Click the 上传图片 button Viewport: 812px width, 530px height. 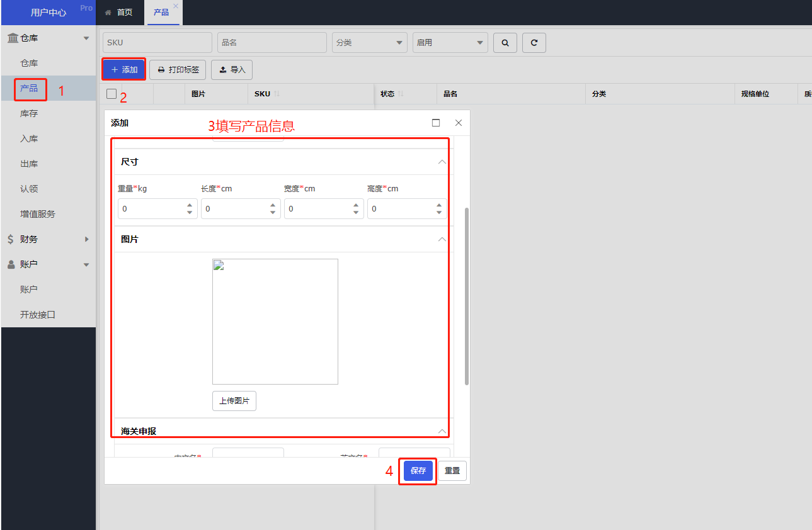coord(234,401)
